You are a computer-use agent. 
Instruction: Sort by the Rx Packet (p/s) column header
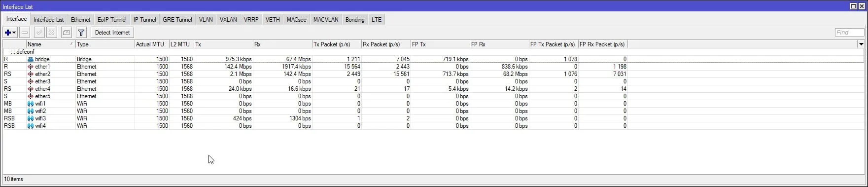[386, 44]
